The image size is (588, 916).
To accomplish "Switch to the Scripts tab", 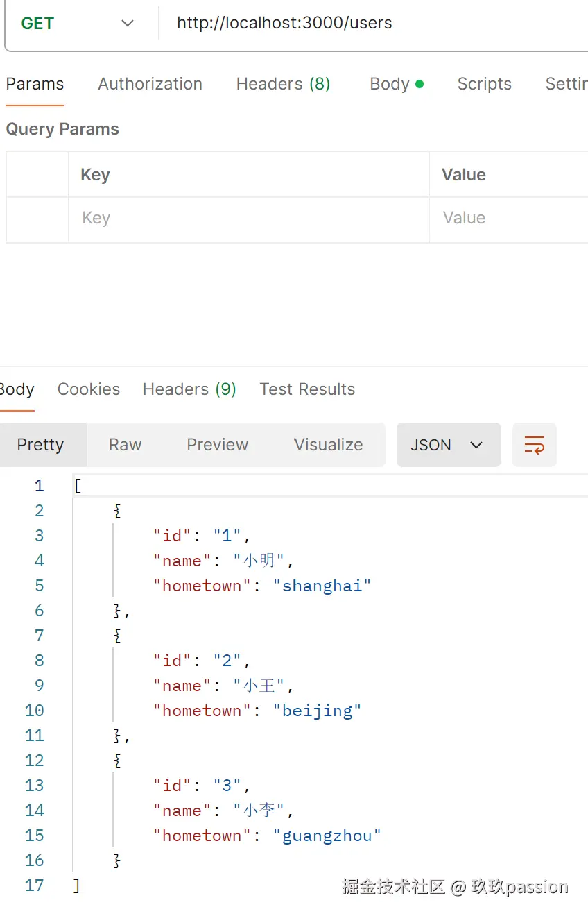I will point(484,84).
